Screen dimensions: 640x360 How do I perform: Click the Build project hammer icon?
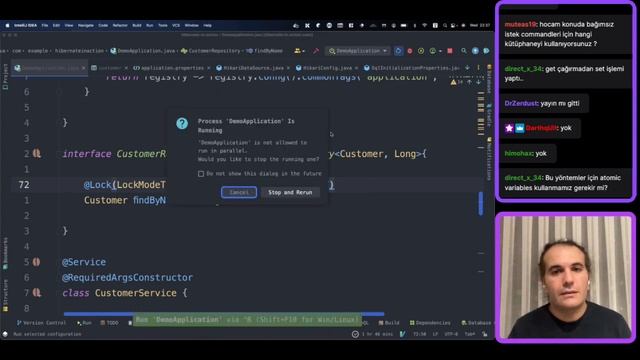click(316, 51)
